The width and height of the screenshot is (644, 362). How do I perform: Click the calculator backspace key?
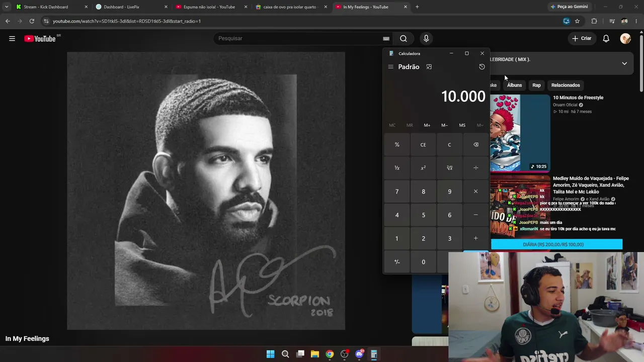point(475,145)
